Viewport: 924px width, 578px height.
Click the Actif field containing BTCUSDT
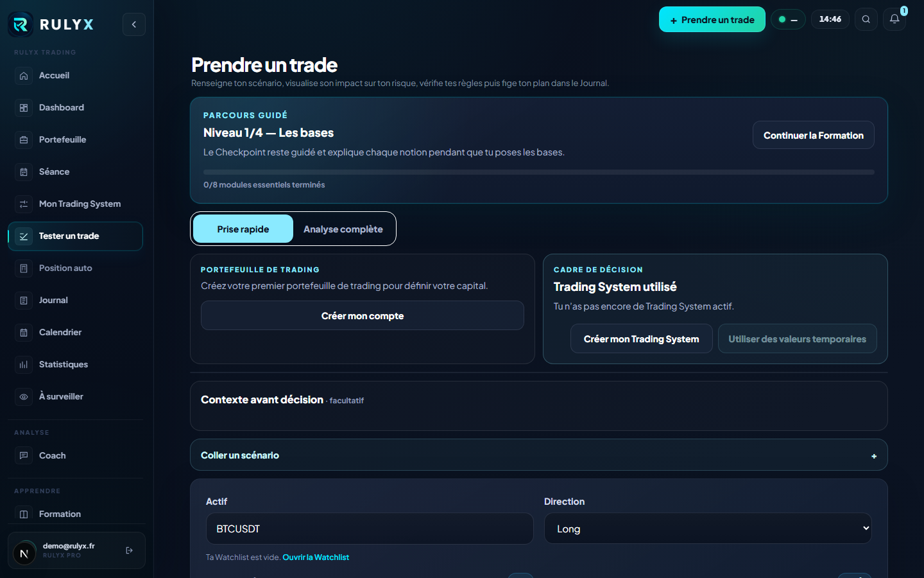[370, 529]
